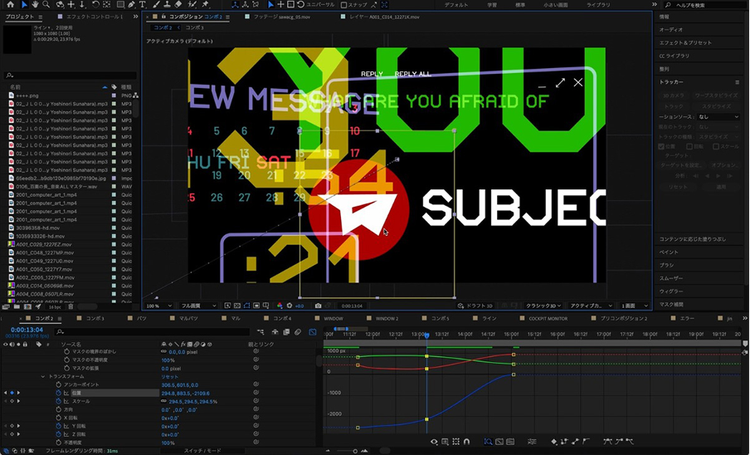Select 0106_百歳の食_音楽ALLマスター.wav file
This screenshot has height=455, width=750.
[56, 187]
